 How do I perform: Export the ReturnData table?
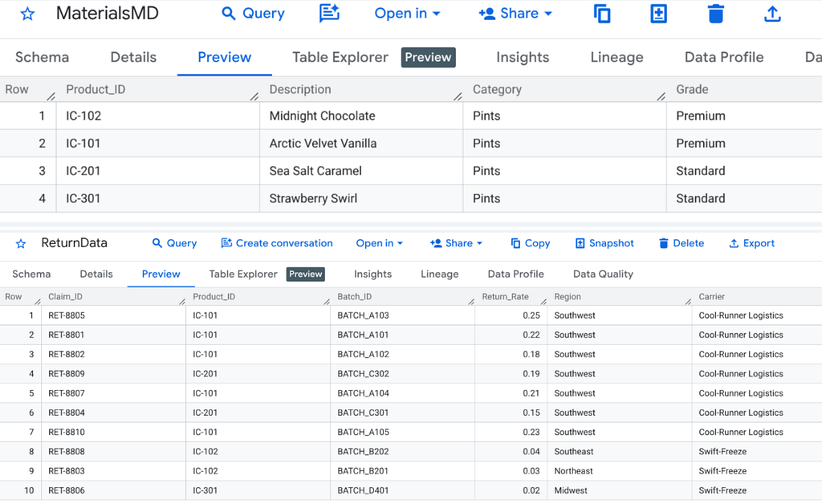tap(751, 243)
